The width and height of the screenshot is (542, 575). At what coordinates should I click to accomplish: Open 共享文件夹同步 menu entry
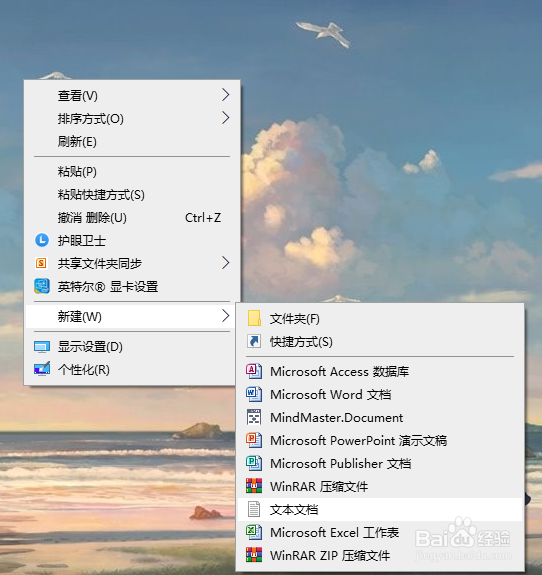(132, 263)
